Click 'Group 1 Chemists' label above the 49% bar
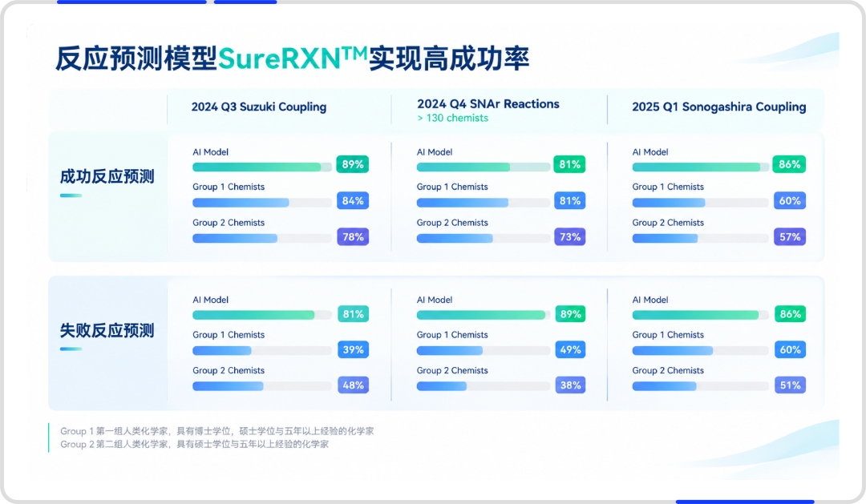This screenshot has width=866, height=504. (x=452, y=335)
